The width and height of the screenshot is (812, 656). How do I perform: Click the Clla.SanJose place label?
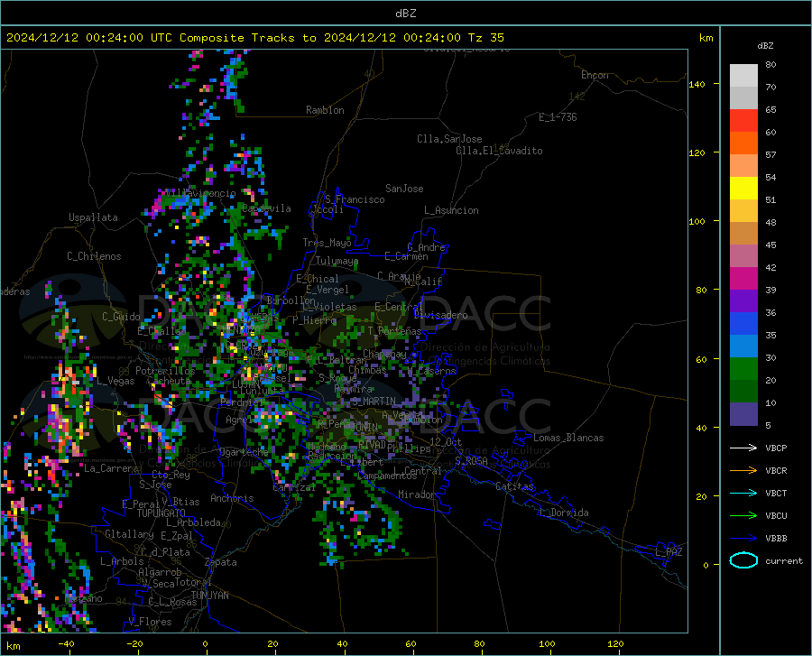click(x=449, y=139)
